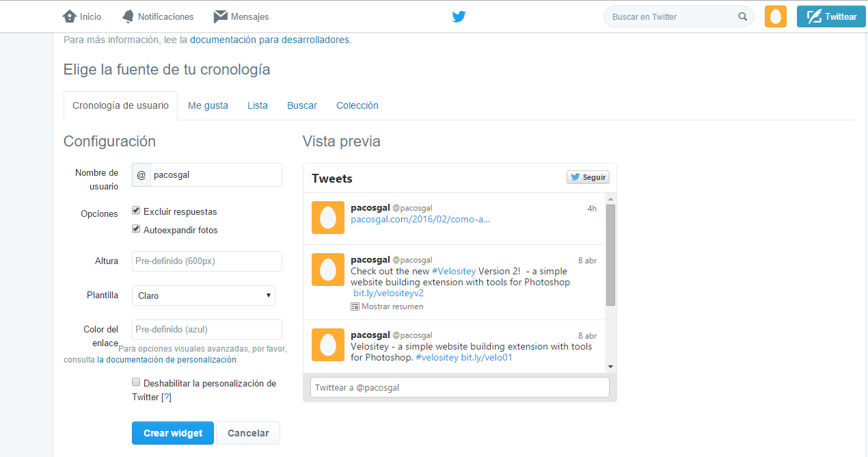Open Mensajes envelope icon

220,16
